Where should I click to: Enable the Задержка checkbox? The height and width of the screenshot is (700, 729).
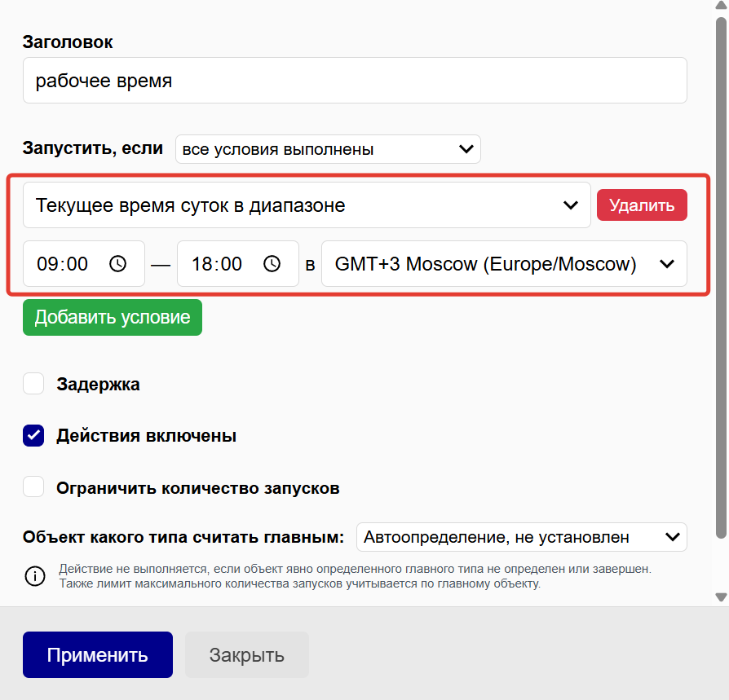pos(33,384)
